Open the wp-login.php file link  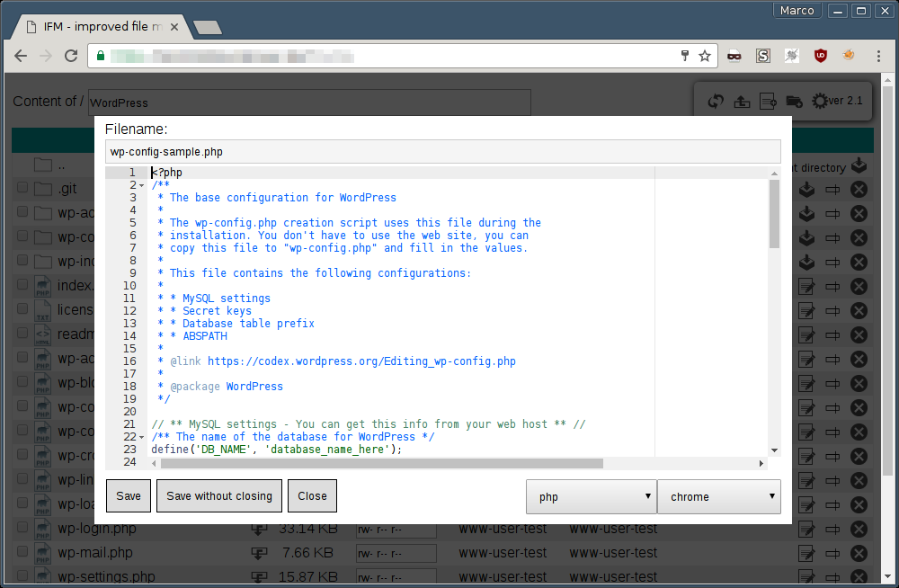[97, 529]
